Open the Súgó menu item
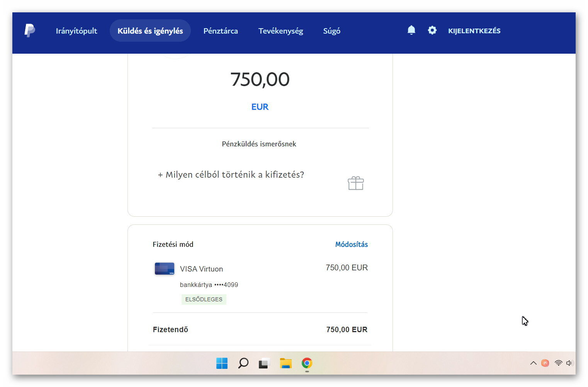 coord(332,31)
